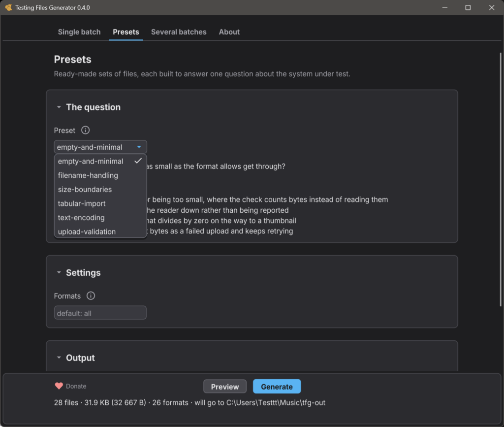504x427 pixels.
Task: Select tabular-import preset option
Action: click(100, 203)
